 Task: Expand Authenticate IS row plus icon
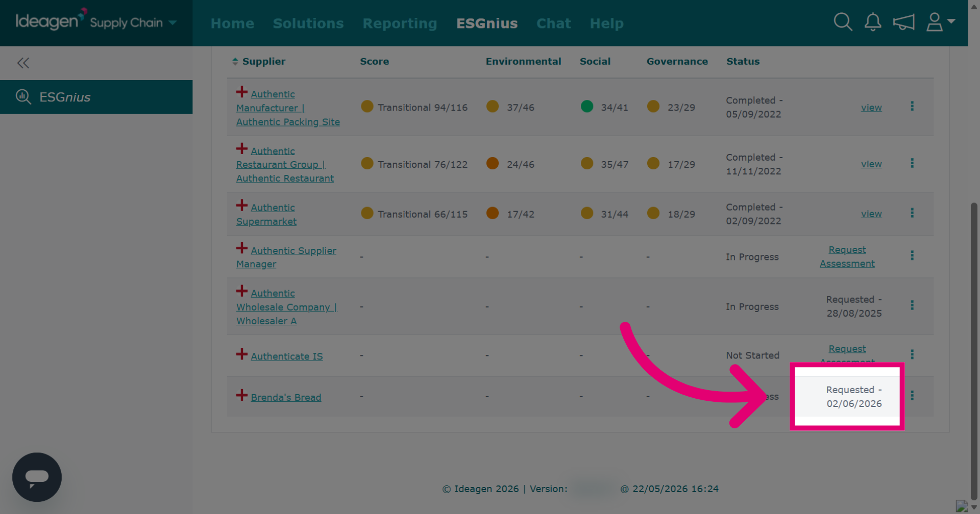coord(242,354)
